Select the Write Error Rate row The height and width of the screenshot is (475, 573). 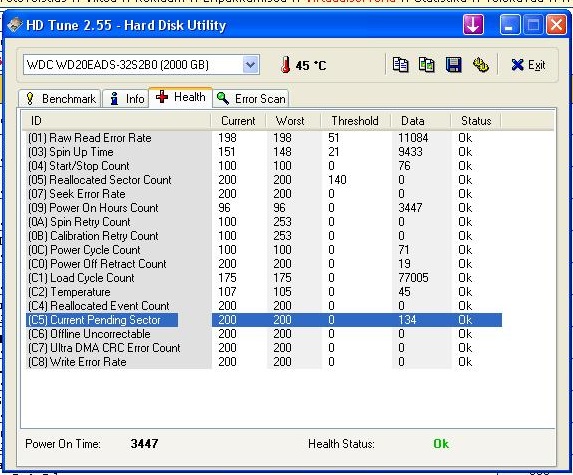263,362
